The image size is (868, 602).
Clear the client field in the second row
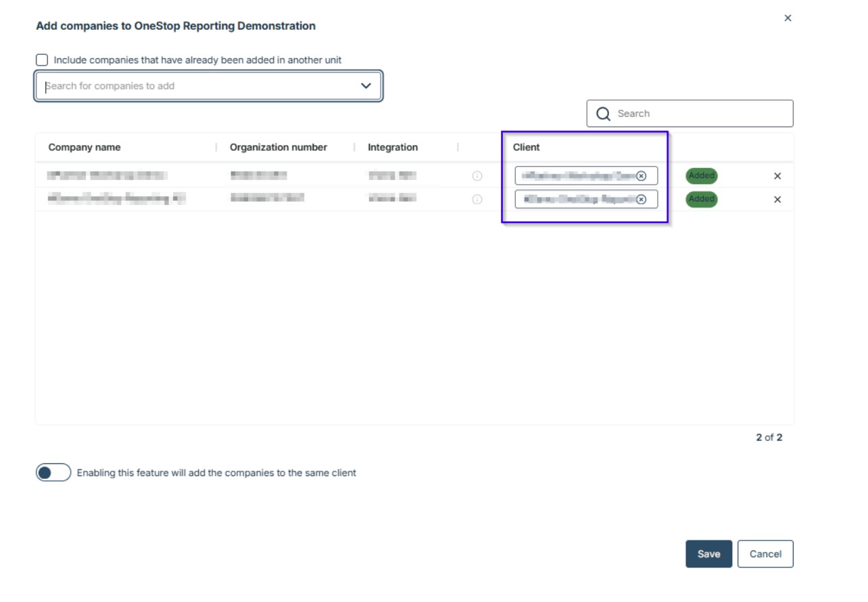click(641, 200)
